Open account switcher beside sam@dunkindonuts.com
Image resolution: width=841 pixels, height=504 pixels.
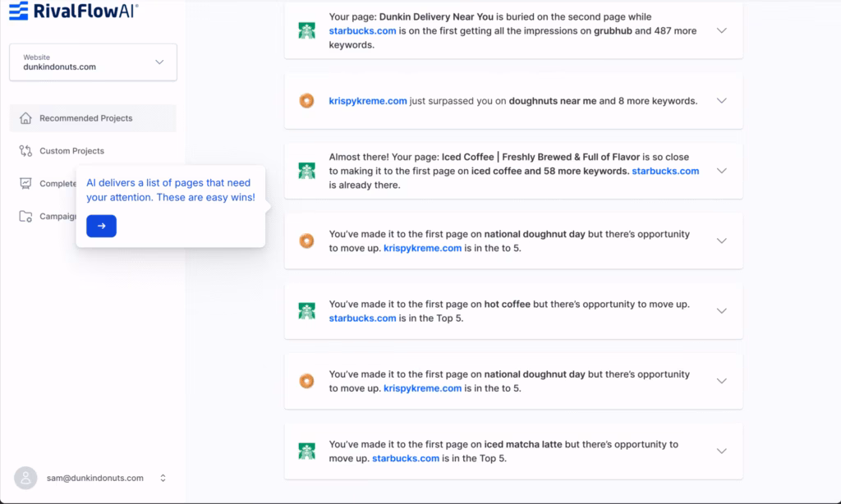pyautogui.click(x=163, y=478)
